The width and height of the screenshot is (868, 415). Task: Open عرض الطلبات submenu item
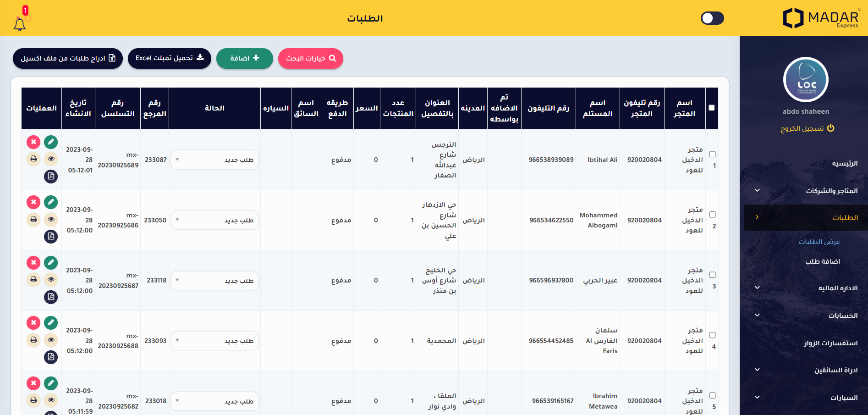coord(819,242)
